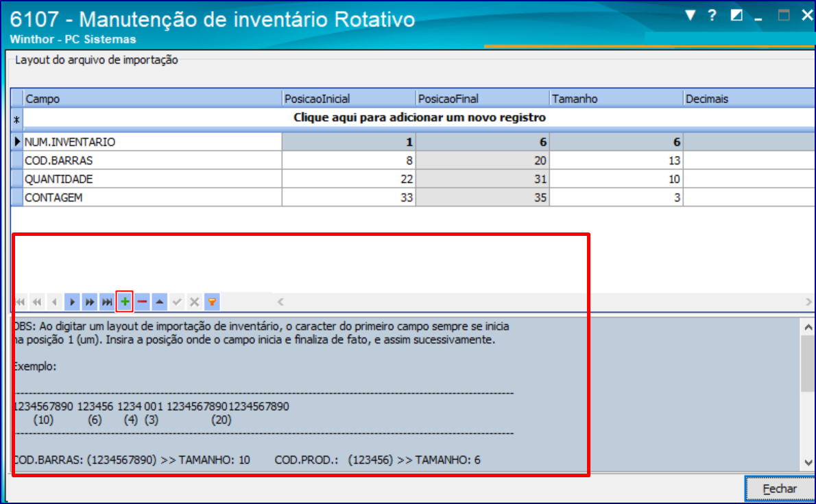
Task: Click the asterisk new-row indicator
Action: click(17, 119)
